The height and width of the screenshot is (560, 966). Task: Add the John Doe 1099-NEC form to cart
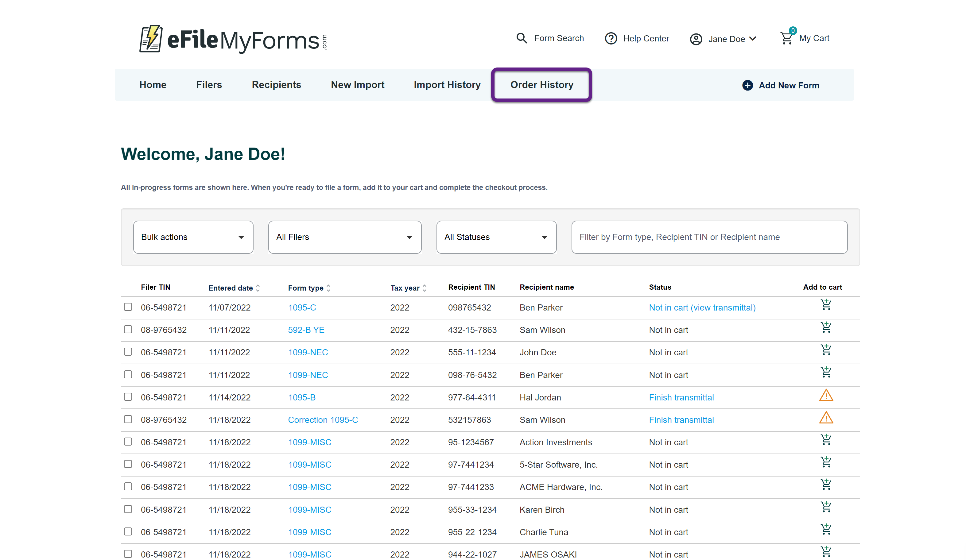[826, 350]
